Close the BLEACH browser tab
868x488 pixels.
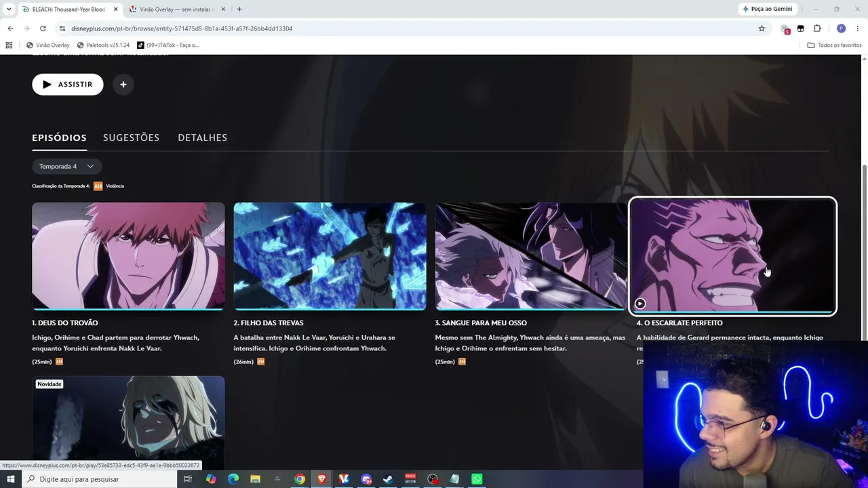point(115,9)
